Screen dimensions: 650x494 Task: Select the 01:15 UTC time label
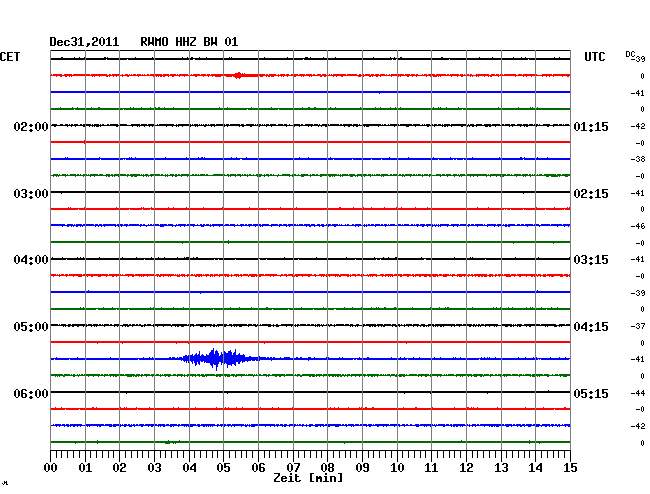[591, 126]
